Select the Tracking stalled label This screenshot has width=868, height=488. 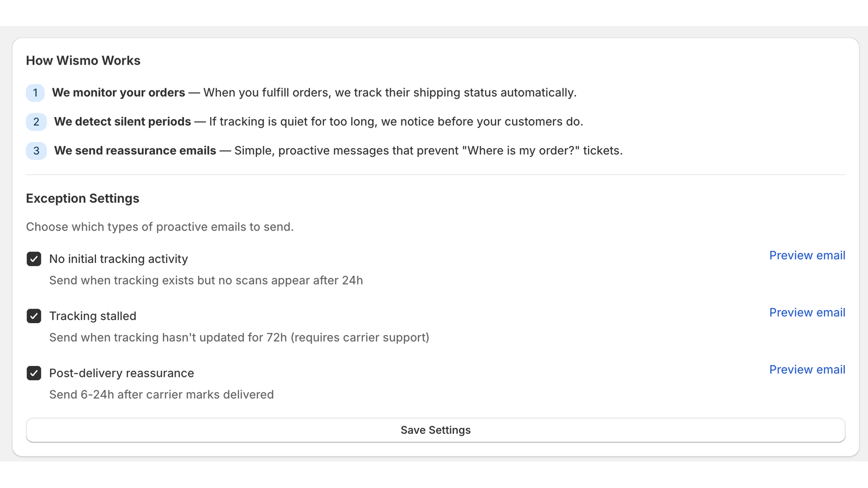93,316
